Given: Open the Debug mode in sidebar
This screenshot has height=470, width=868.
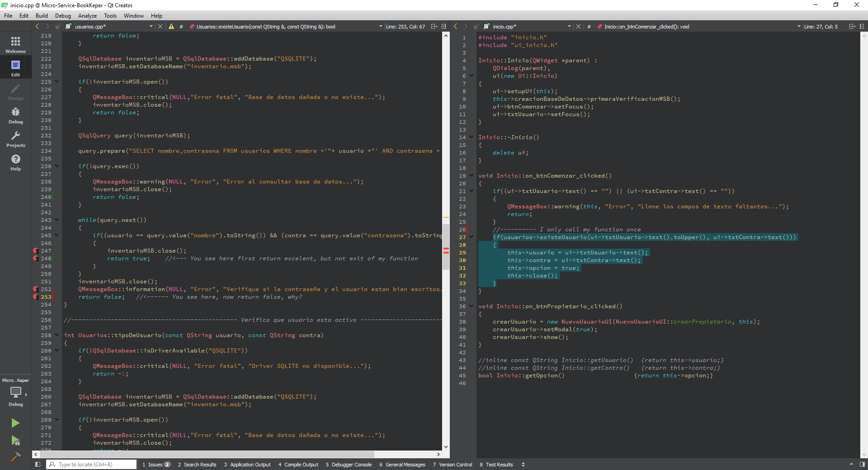Looking at the screenshot, I should pos(15,115).
